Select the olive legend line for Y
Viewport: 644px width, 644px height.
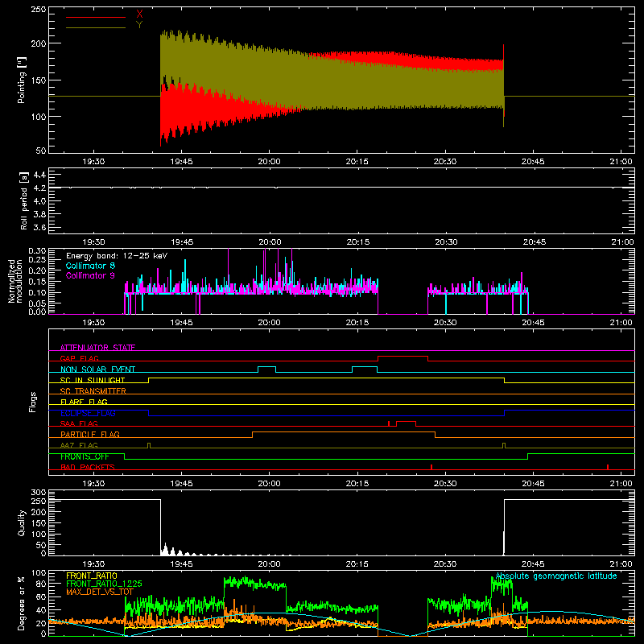[96, 28]
